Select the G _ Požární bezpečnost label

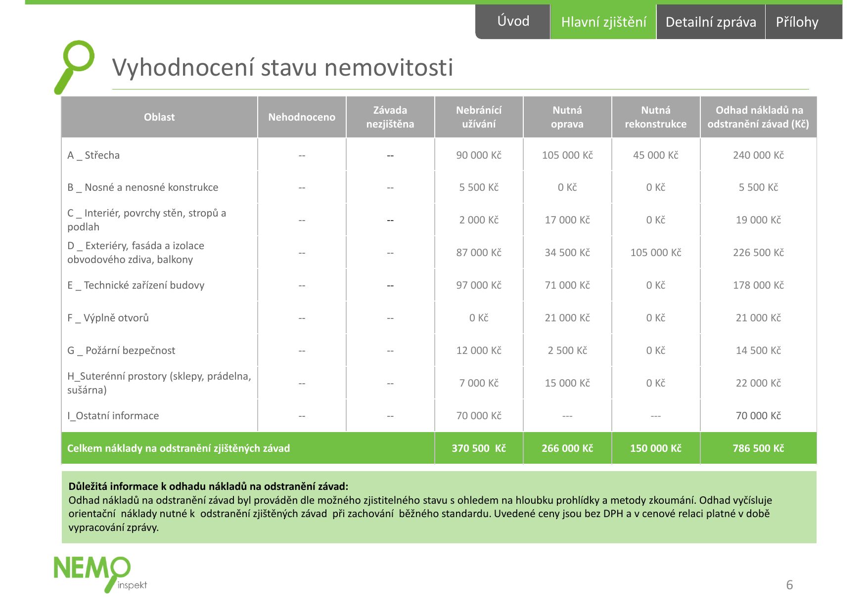coord(121,350)
